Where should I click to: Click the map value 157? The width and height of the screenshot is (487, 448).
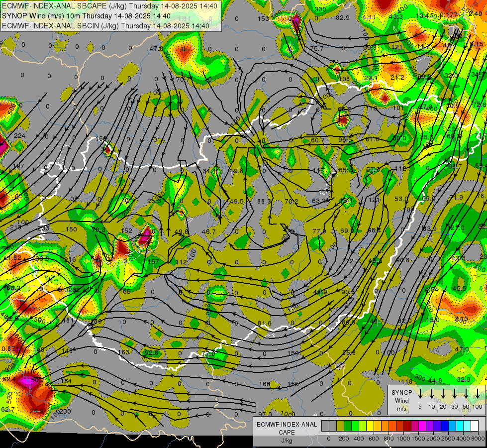pos(153,261)
